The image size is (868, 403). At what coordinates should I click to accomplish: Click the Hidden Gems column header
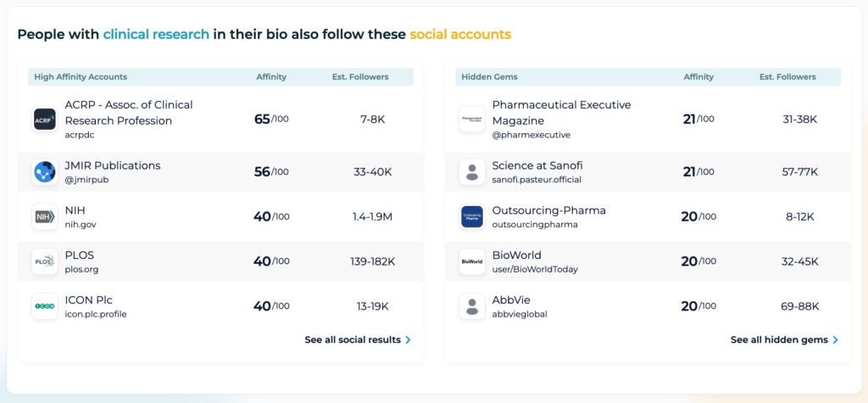(x=489, y=77)
